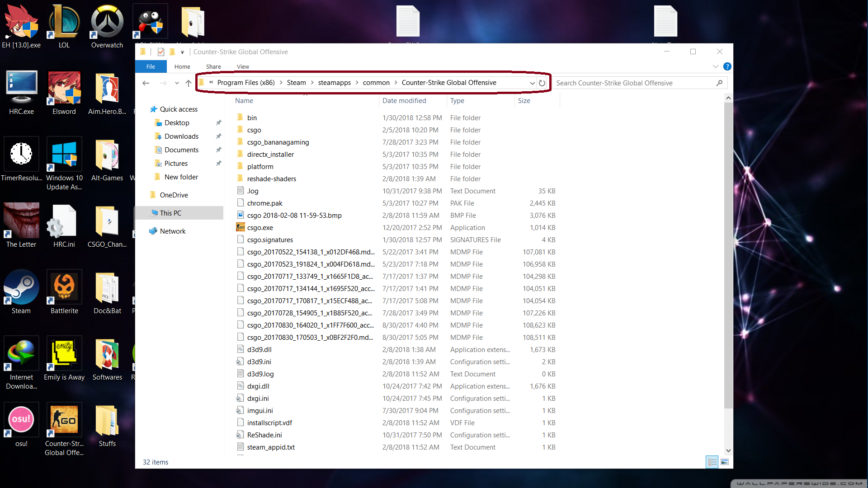The image size is (868, 488).
Task: Switch to details view layout button
Action: point(712,462)
